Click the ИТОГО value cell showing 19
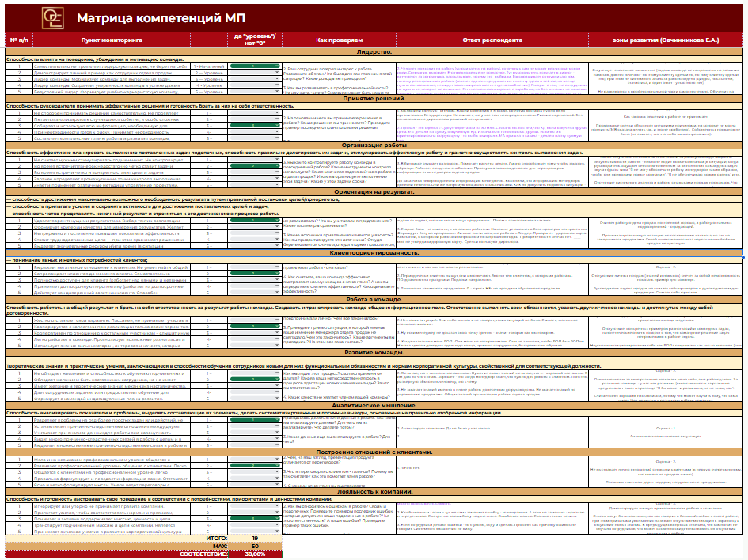The width and height of the screenshot is (748, 560). click(255, 538)
